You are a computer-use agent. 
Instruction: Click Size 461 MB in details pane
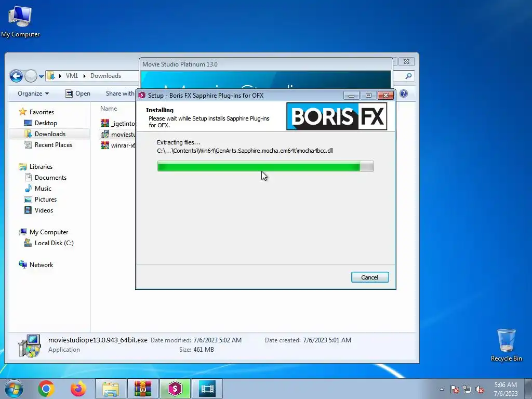196,350
